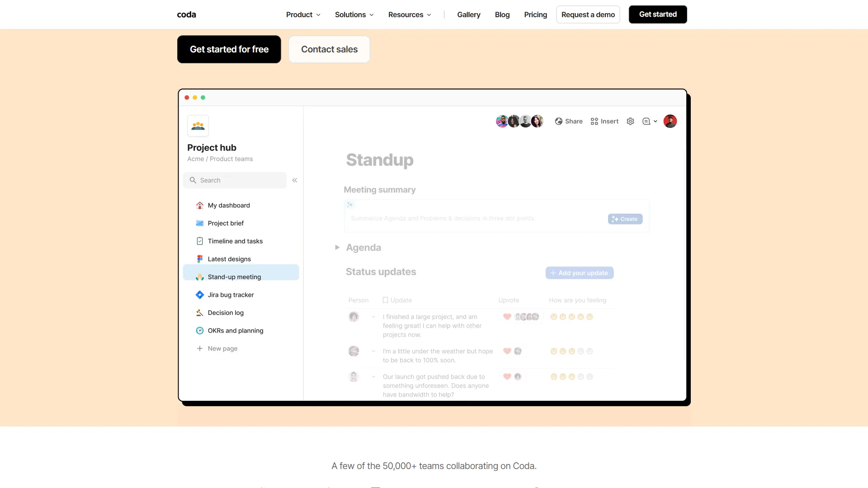The height and width of the screenshot is (488, 868).
Task: Open document settings gear icon
Action: pos(631,122)
